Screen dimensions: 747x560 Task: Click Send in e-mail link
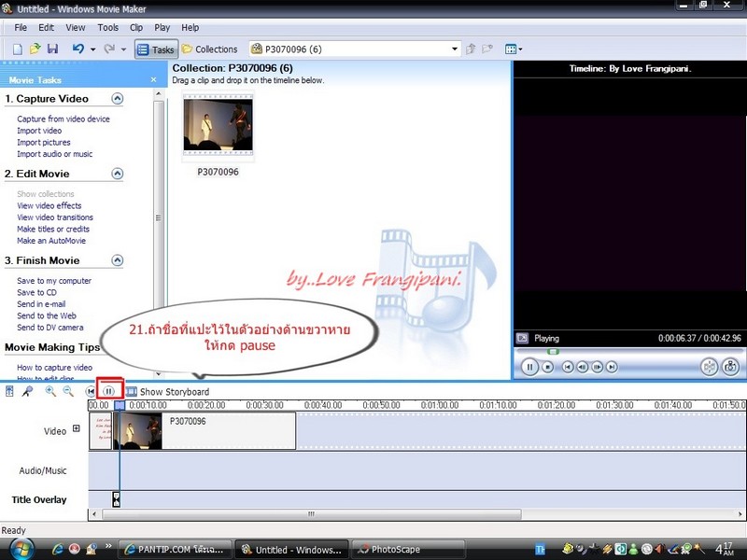(41, 304)
